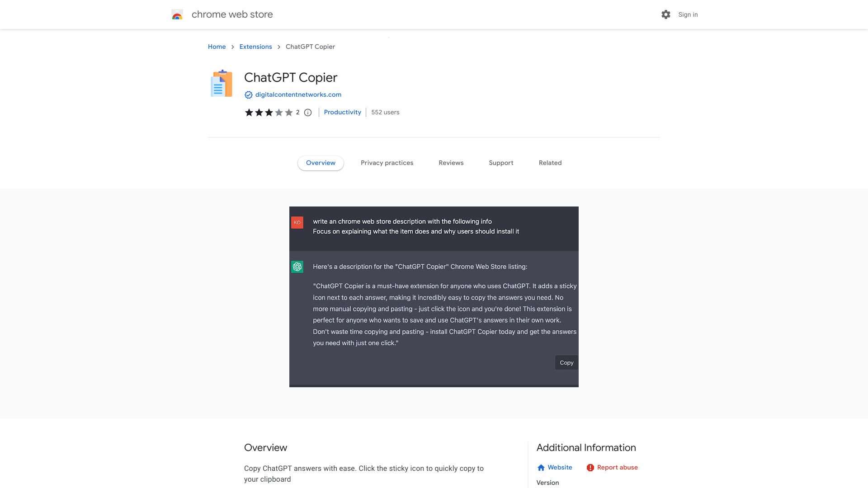868x488 pixels.
Task: Click the Website link under Additional Information
Action: pos(560,467)
